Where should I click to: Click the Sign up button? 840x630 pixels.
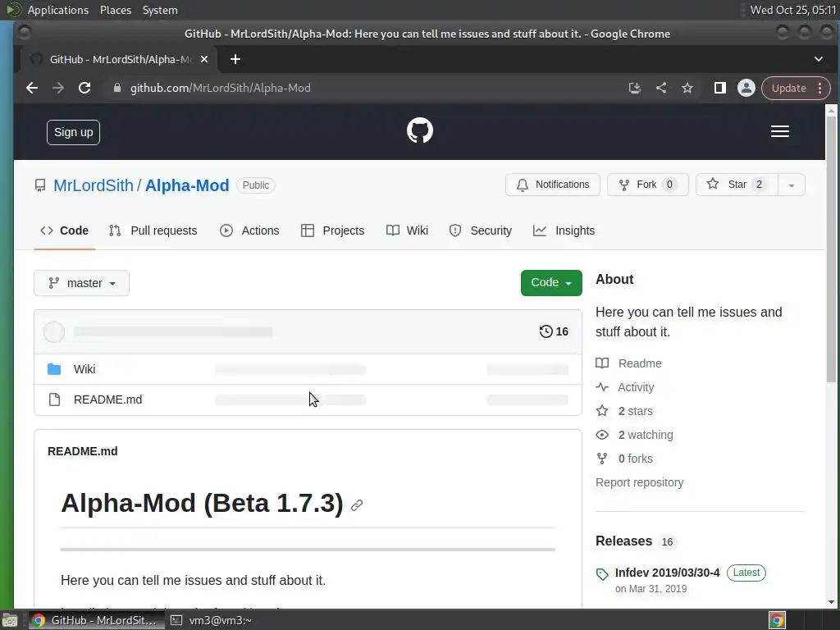(x=73, y=132)
